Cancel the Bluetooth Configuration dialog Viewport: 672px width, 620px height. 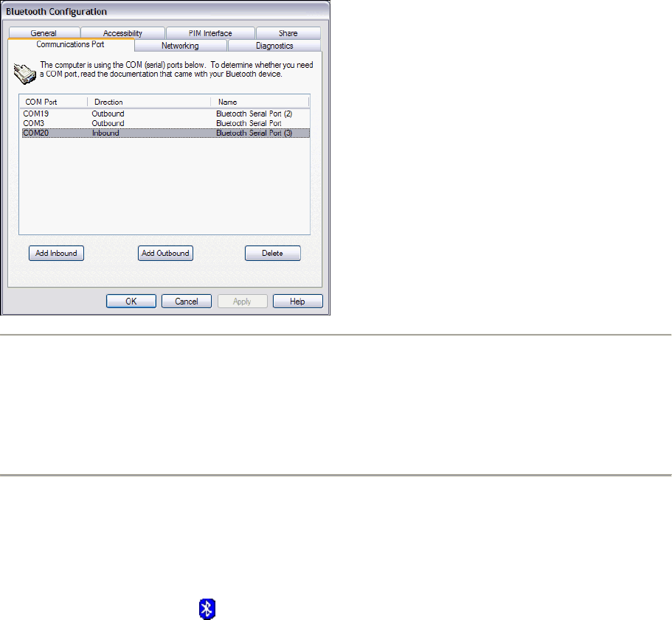click(x=187, y=301)
